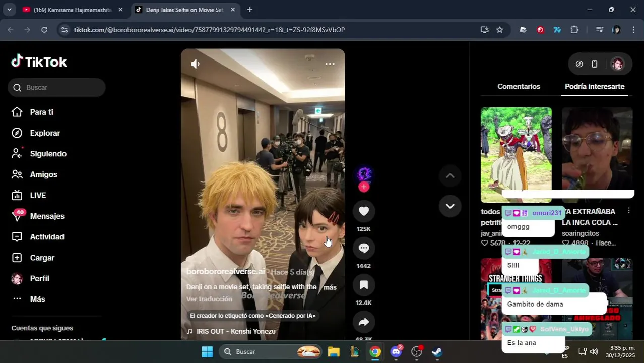
Task: Close the Denji Takes Selfie tab
Action: pos(232,10)
